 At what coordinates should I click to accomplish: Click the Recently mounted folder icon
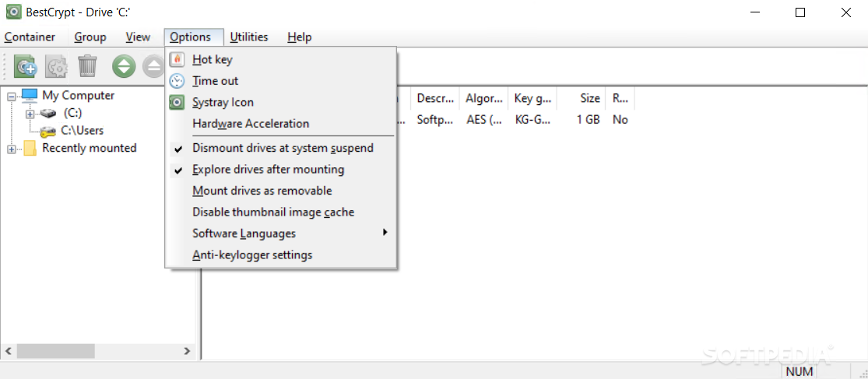[x=30, y=149]
